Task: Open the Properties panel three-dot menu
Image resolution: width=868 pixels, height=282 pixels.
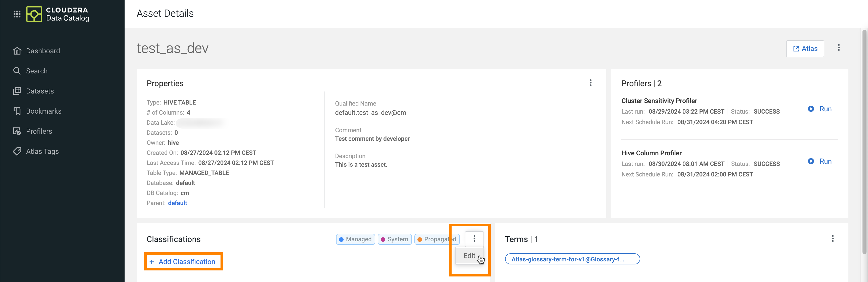Action: click(x=590, y=83)
